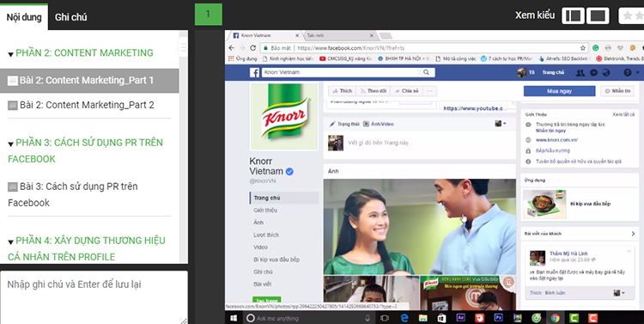Open Facebook help question mark icon

pos(627,73)
